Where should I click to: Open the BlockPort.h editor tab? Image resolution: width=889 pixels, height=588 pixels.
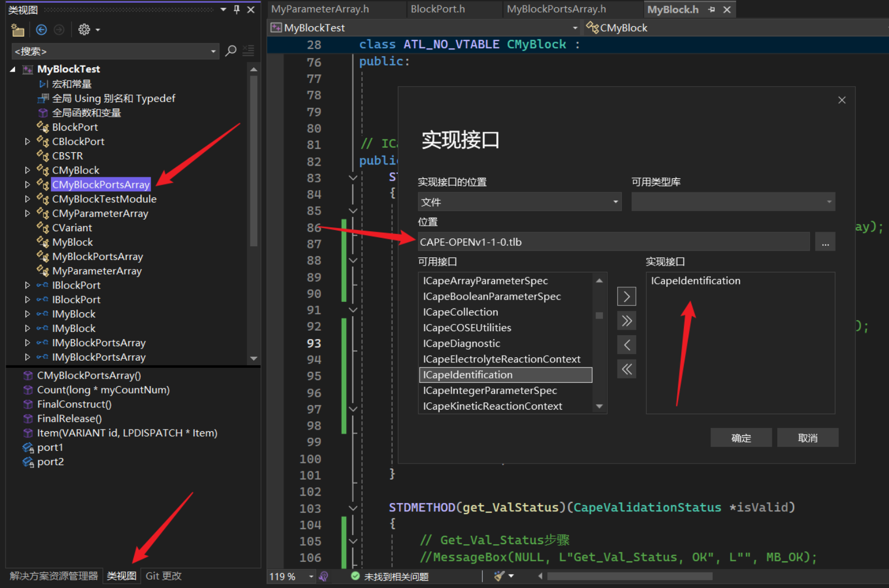[x=437, y=9]
